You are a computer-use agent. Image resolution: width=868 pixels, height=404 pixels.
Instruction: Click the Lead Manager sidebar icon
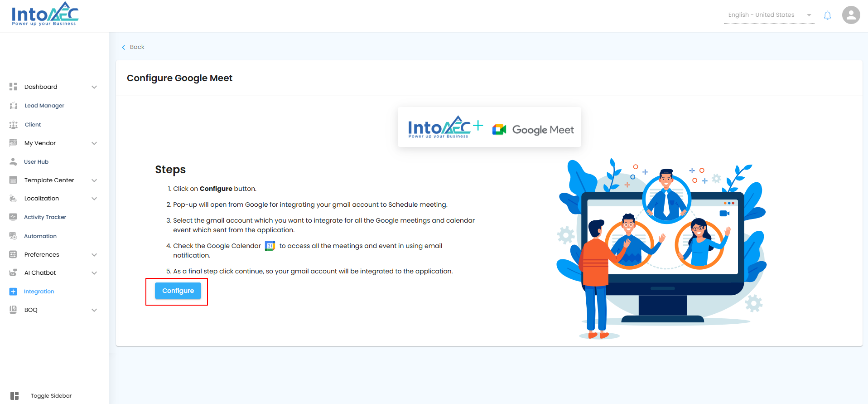coord(13,106)
